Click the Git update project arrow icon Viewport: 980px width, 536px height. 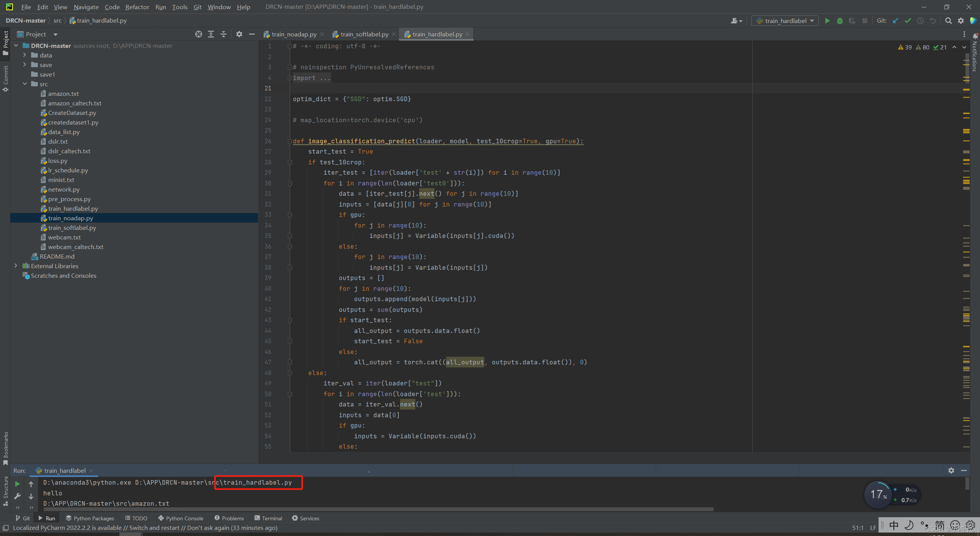coord(895,21)
